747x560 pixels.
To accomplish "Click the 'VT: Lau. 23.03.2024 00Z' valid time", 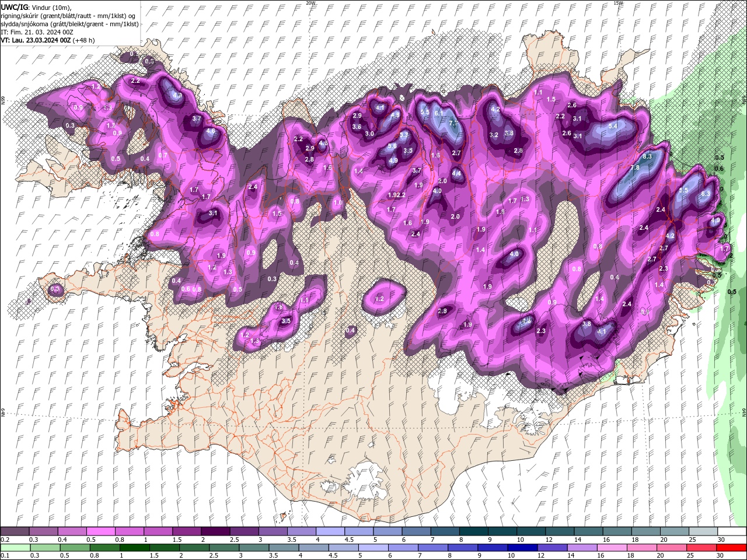I will pos(36,40).
